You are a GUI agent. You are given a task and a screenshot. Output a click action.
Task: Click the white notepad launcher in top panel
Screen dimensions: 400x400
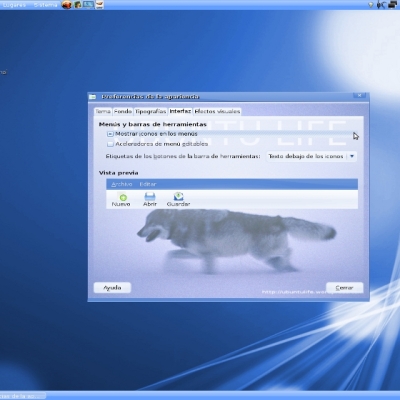point(99,5)
